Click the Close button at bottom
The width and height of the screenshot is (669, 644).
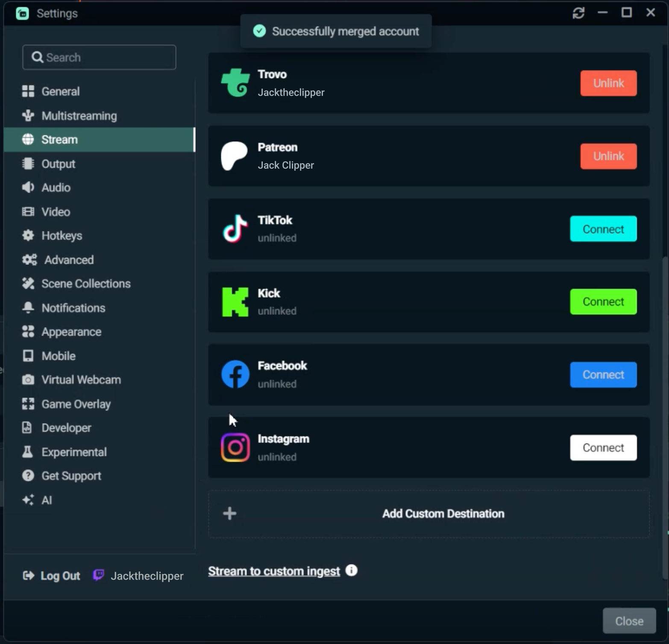[629, 621]
